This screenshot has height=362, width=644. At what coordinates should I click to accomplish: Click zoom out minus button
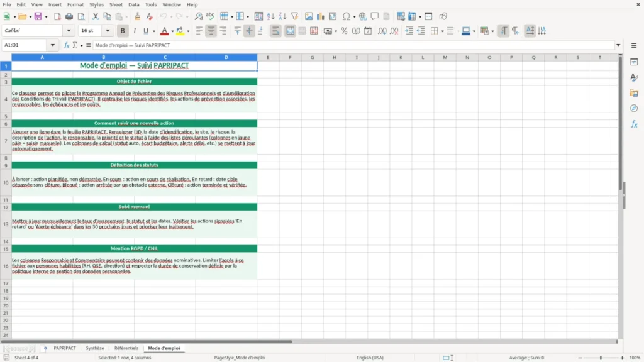click(580, 358)
